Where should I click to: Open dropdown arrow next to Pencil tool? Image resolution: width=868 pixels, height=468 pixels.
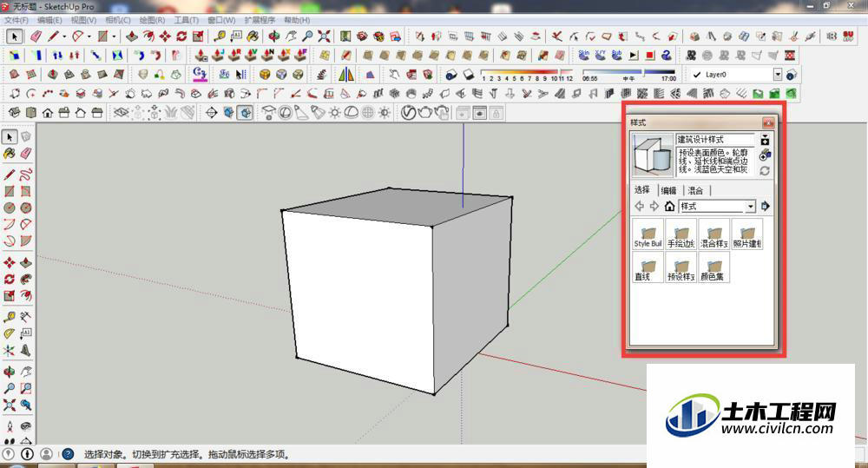coord(64,36)
